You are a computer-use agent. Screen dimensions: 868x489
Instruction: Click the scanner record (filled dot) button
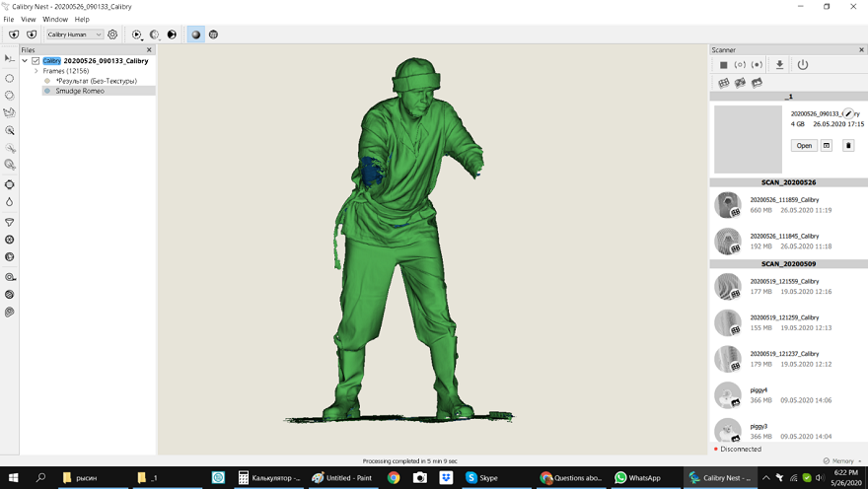[x=757, y=65]
